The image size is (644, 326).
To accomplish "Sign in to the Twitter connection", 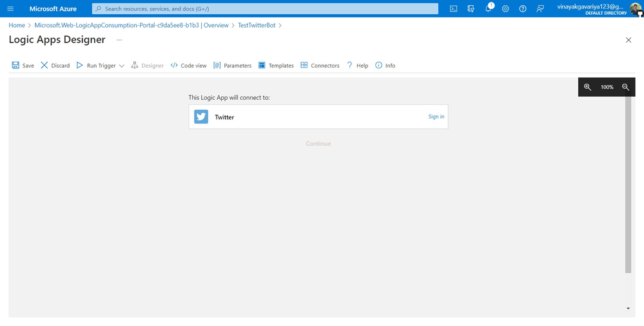I will 436,117.
